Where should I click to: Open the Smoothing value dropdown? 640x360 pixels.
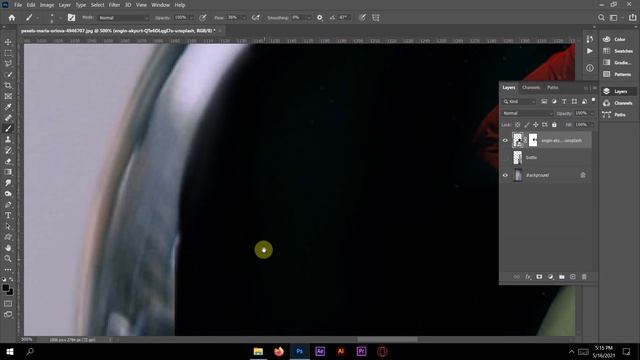[x=309, y=18]
